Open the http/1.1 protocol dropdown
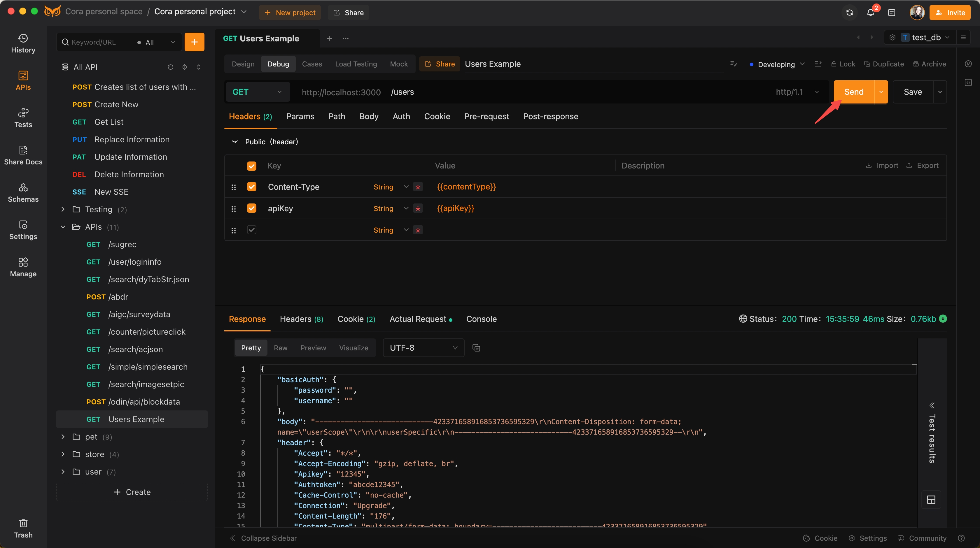This screenshot has width=980, height=548. (x=798, y=92)
